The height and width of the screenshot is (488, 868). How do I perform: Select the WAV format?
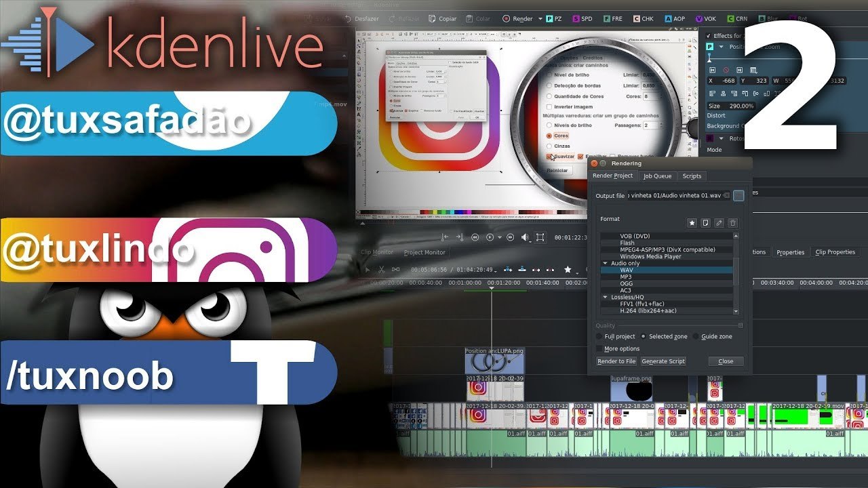point(667,270)
